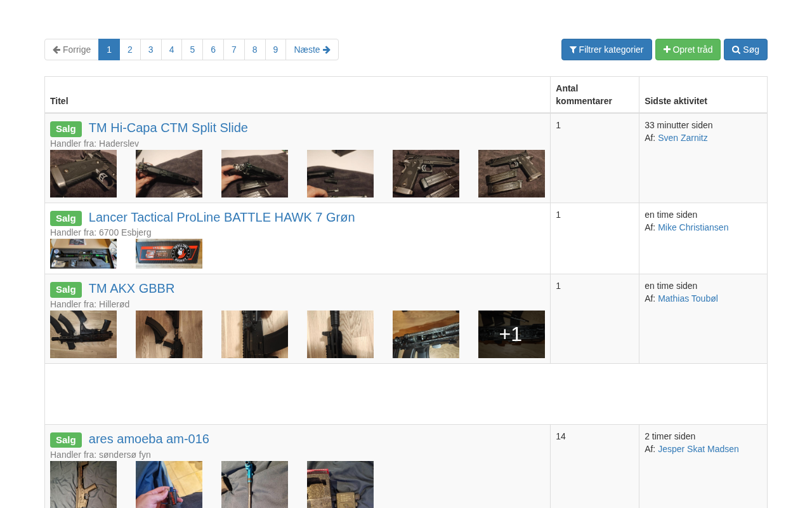
Task: Click the Forrige previous-page button
Action: [x=72, y=50]
